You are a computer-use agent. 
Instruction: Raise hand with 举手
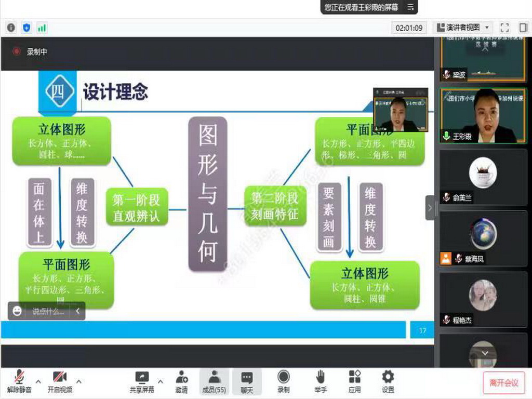click(x=321, y=382)
